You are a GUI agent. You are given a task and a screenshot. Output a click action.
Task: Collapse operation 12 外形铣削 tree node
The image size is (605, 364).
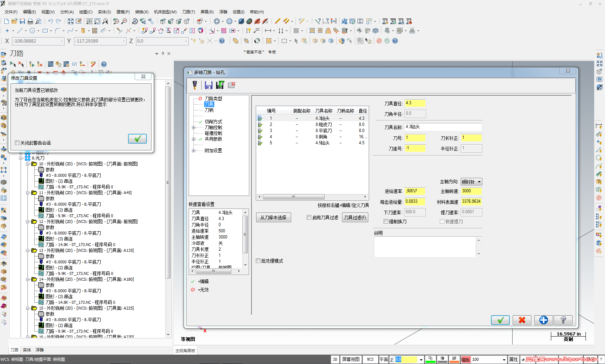28,222
